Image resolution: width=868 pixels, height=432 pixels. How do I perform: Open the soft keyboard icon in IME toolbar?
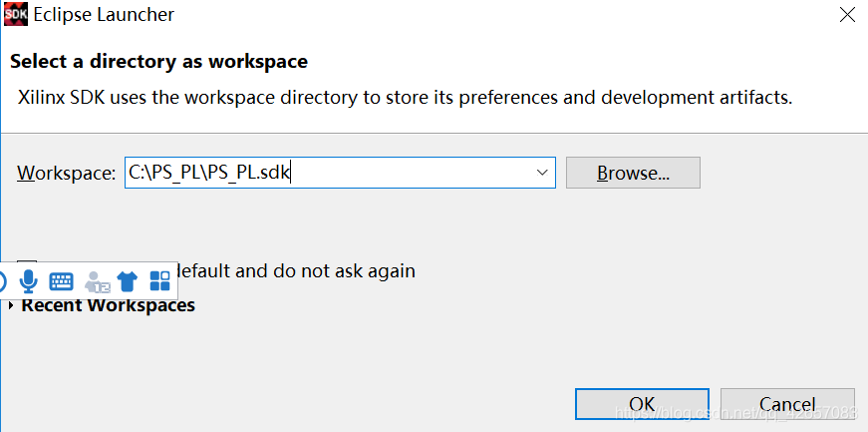pyautogui.click(x=61, y=281)
